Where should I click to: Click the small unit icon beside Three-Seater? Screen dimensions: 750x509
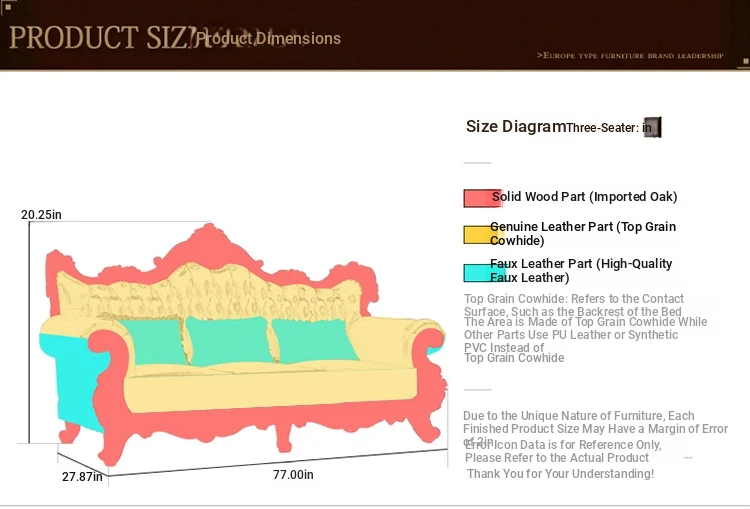(651, 127)
